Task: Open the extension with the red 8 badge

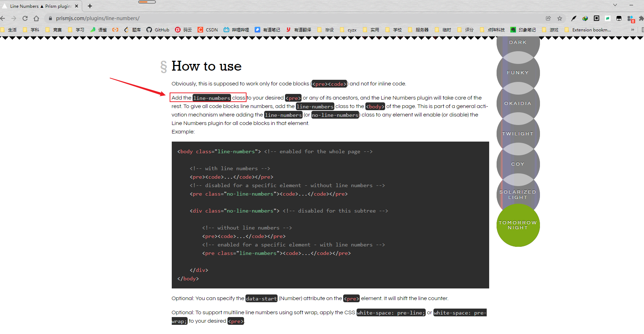Action: coord(631,18)
